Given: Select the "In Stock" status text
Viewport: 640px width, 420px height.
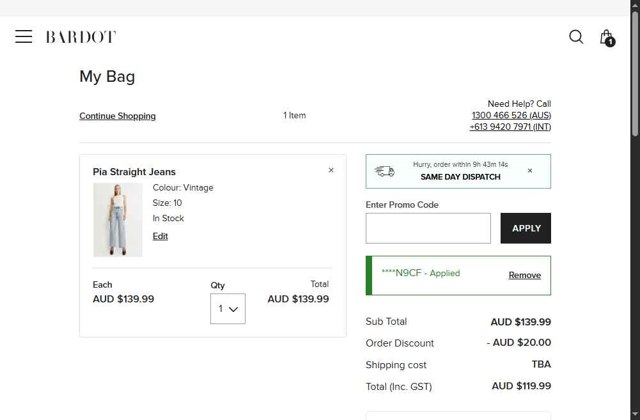Looking at the screenshot, I should [x=168, y=218].
